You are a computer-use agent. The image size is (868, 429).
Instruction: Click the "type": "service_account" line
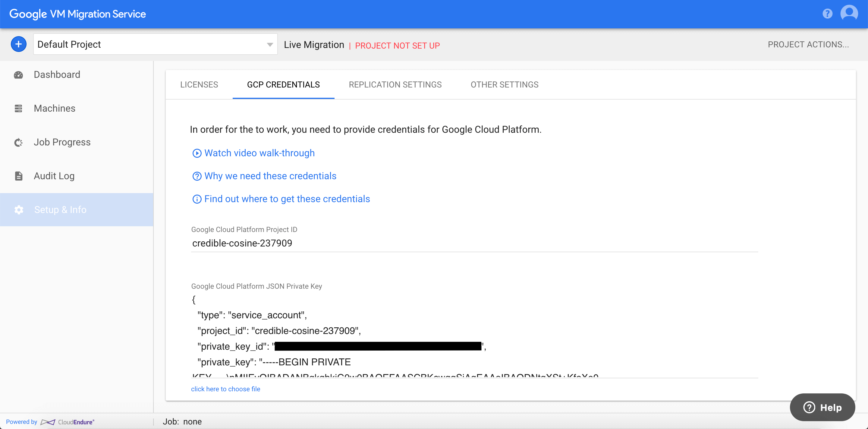pos(252,315)
